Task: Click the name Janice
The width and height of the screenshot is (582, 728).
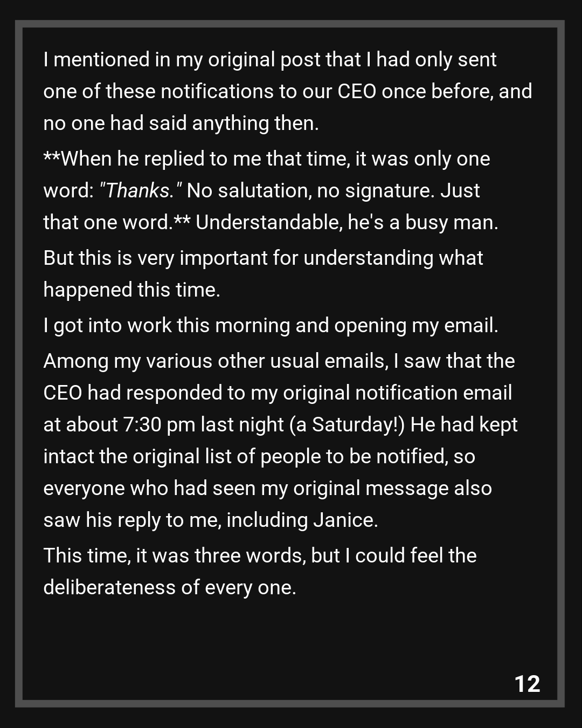Action: pos(343,520)
